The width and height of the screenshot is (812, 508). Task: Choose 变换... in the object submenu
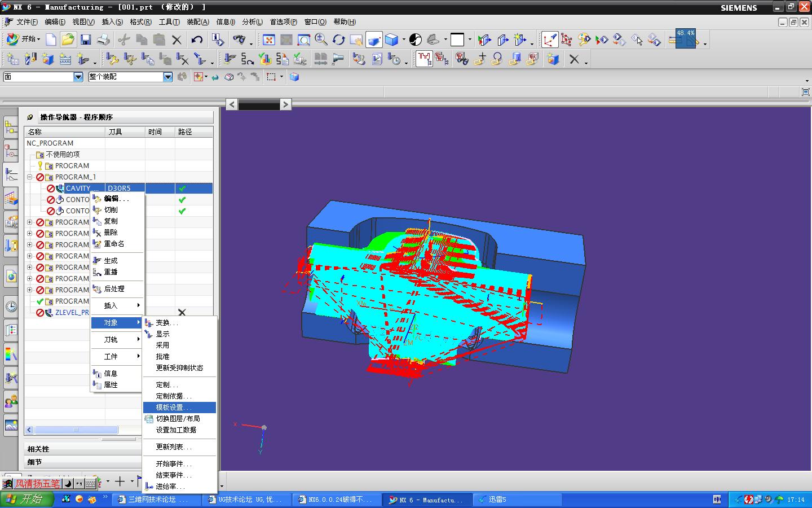point(179,322)
